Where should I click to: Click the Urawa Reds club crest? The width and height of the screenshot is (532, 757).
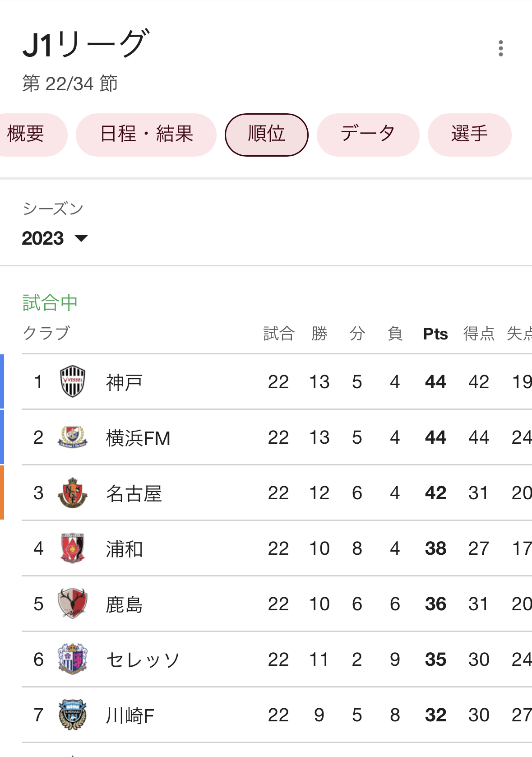coord(72,548)
